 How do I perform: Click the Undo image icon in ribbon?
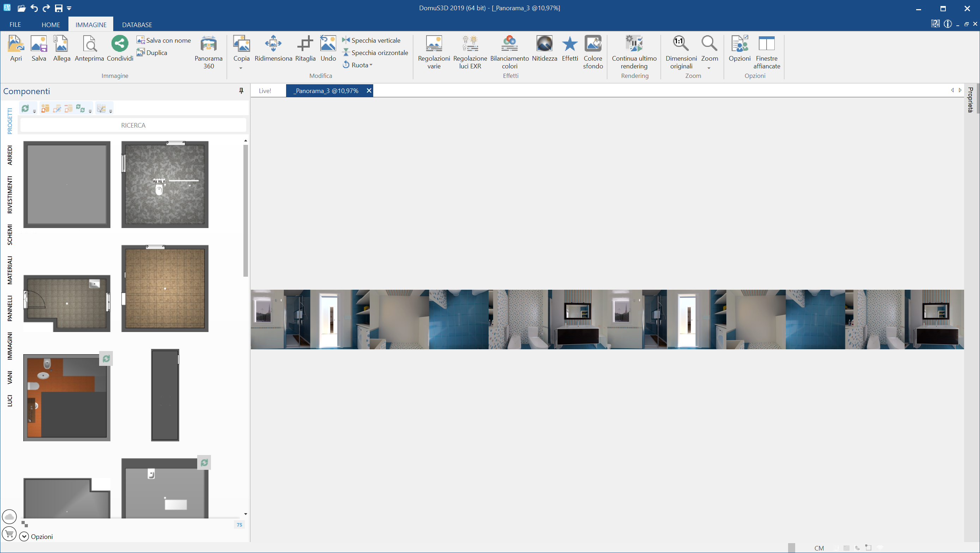(328, 48)
